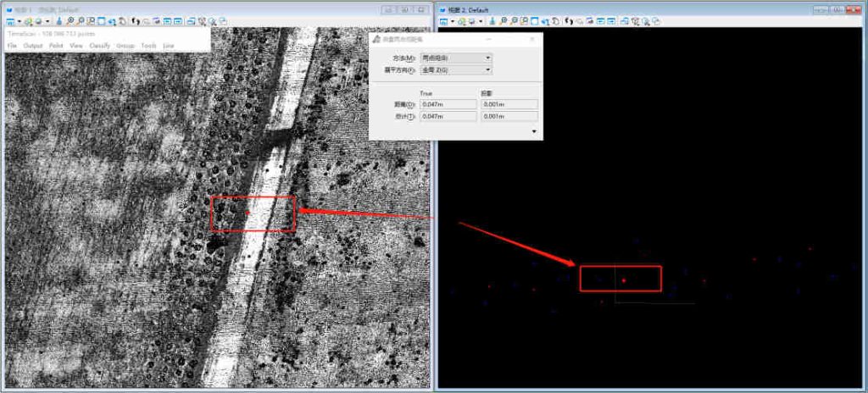Screen dimensions: 868x393
Task: Maximize the View 2 window
Action: 837,9
